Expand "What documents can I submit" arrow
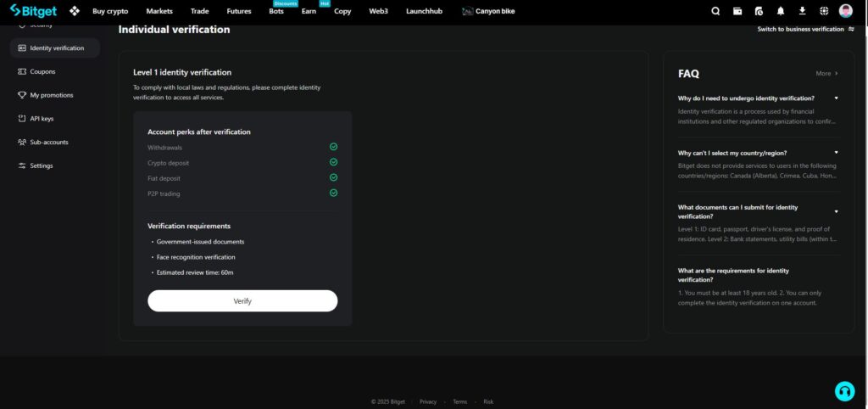868x409 pixels. pos(836,211)
